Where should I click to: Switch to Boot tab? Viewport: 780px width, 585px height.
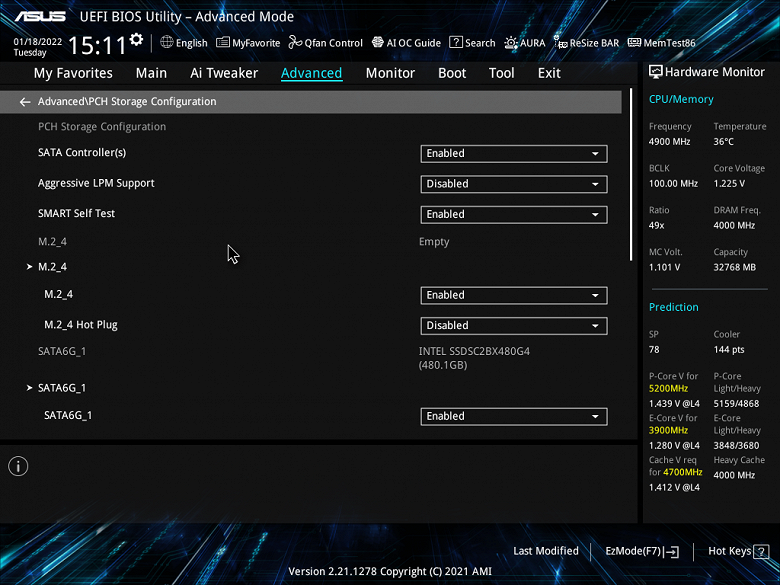click(x=452, y=73)
